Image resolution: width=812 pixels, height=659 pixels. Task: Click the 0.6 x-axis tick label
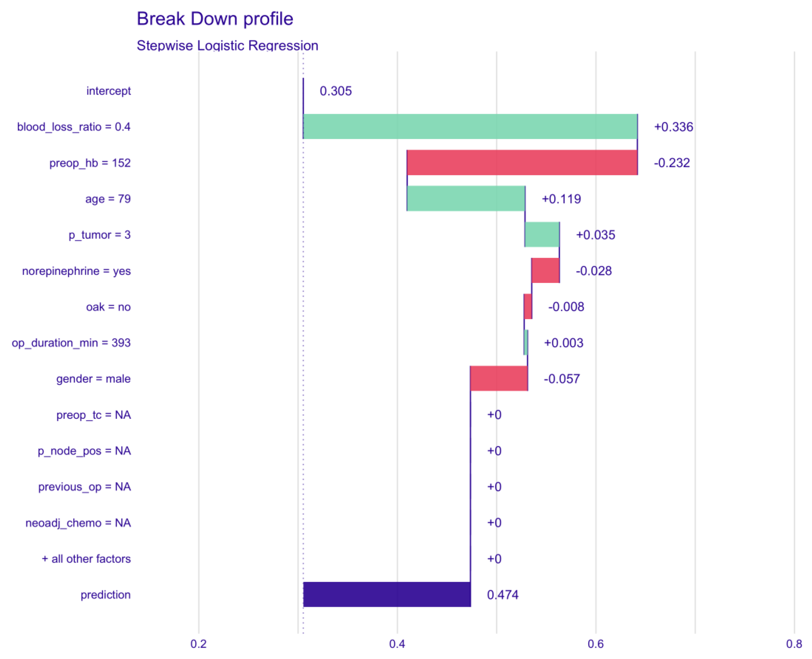tap(595, 644)
